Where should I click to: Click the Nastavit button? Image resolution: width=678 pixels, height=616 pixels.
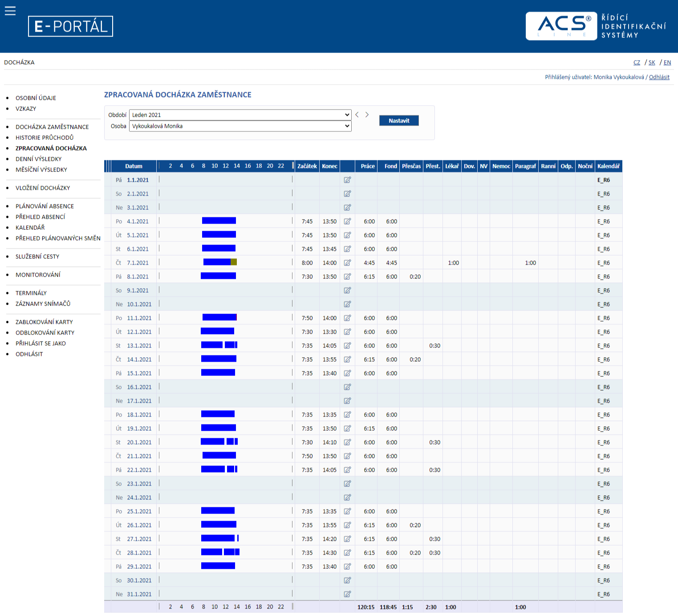click(399, 121)
